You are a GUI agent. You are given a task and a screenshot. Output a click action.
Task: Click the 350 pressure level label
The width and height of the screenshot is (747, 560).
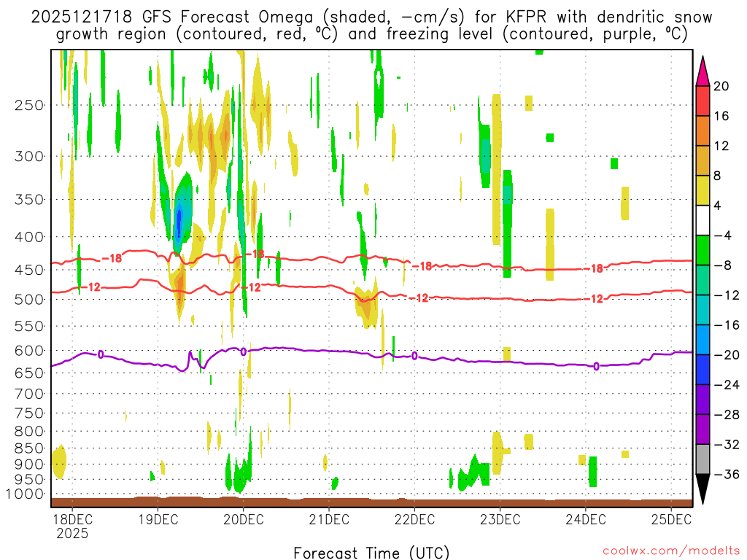29,200
